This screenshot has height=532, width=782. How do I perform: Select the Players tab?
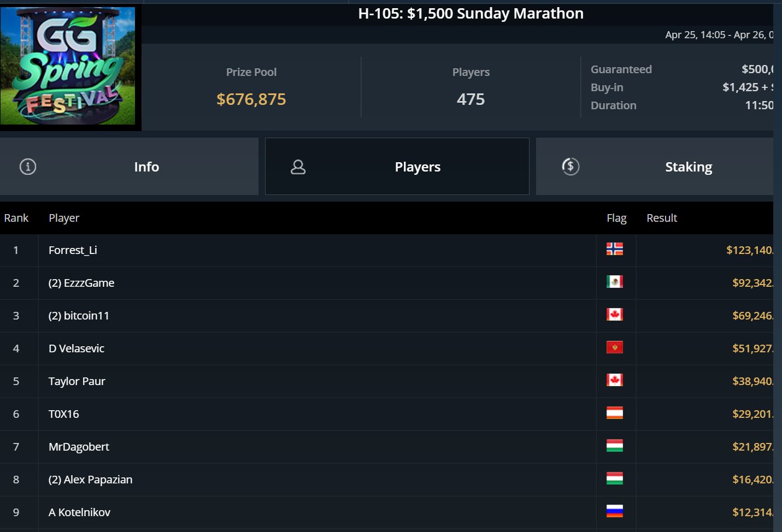click(417, 167)
